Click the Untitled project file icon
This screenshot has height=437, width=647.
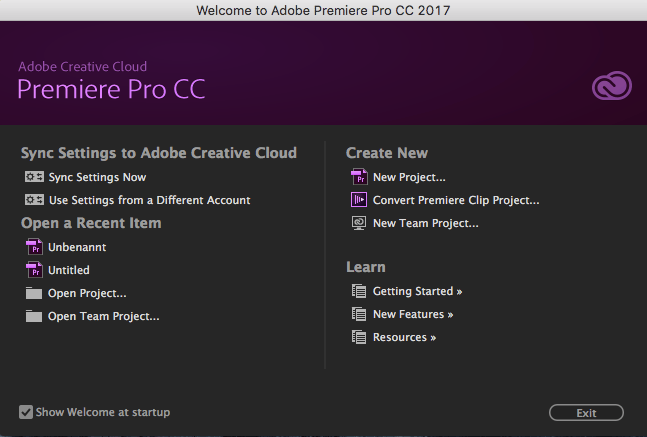click(34, 270)
